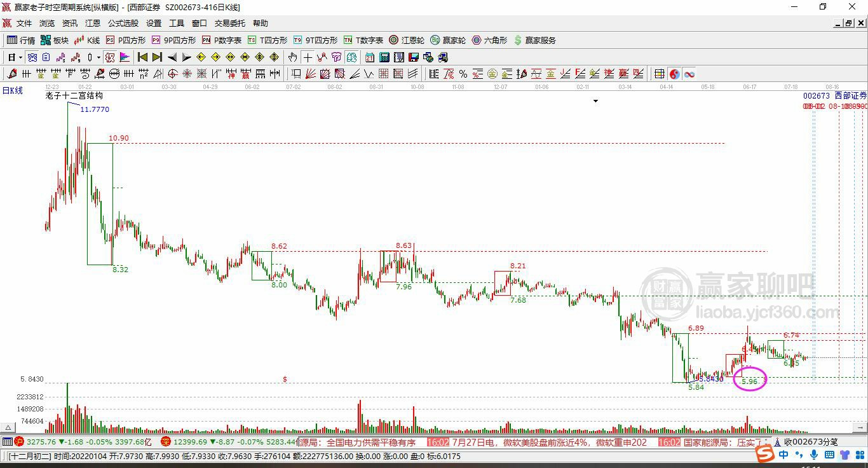Click the 5.84 low price label

[696, 387]
